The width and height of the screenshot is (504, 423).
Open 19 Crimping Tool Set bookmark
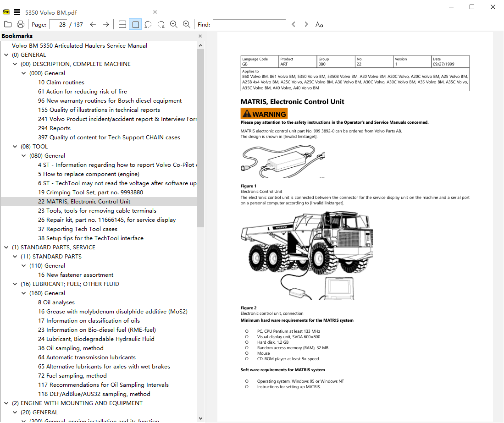91,192
